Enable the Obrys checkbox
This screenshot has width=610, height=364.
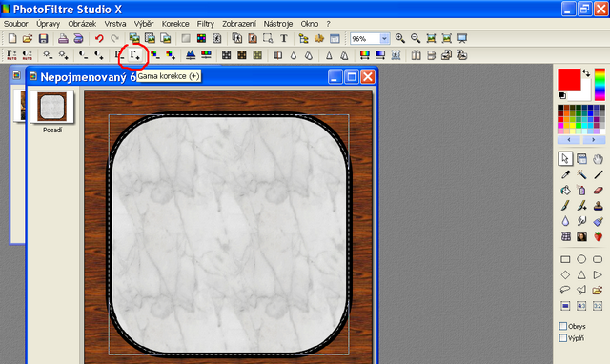[x=563, y=326]
